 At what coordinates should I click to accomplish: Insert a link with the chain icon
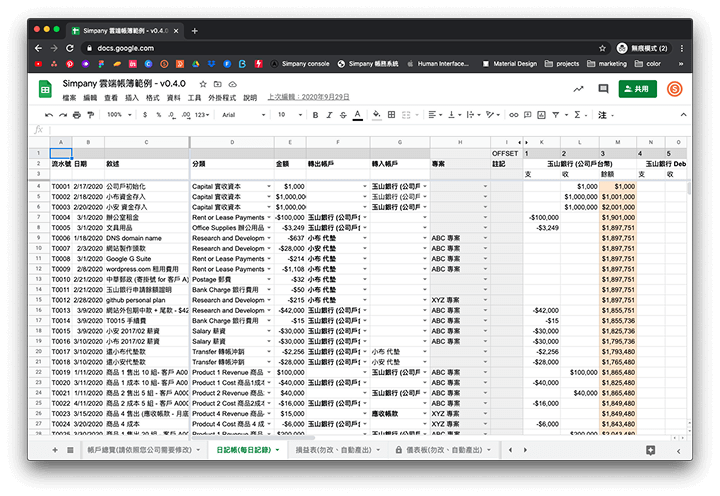click(x=514, y=115)
